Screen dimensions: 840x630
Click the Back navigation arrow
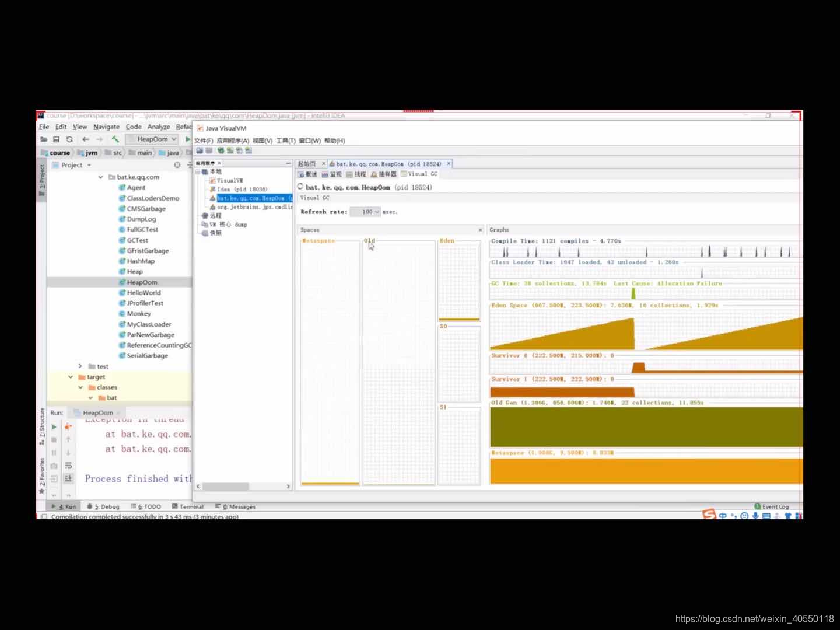point(86,139)
